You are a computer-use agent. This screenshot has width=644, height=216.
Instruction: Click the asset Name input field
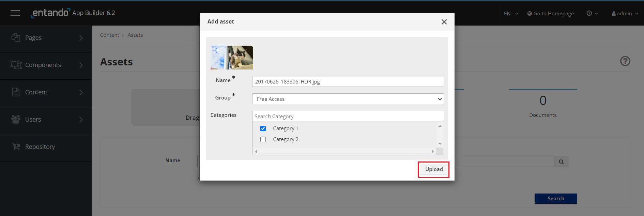tap(348, 81)
